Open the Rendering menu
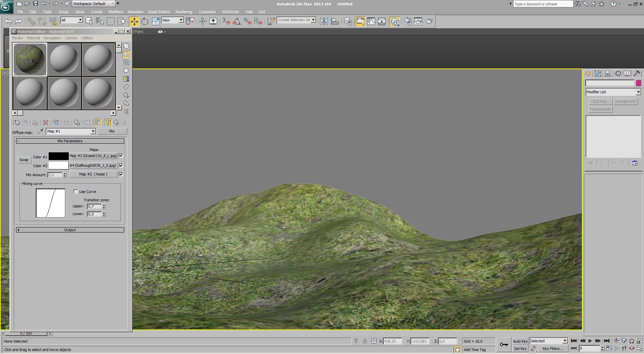This screenshot has height=354, width=644. (184, 12)
